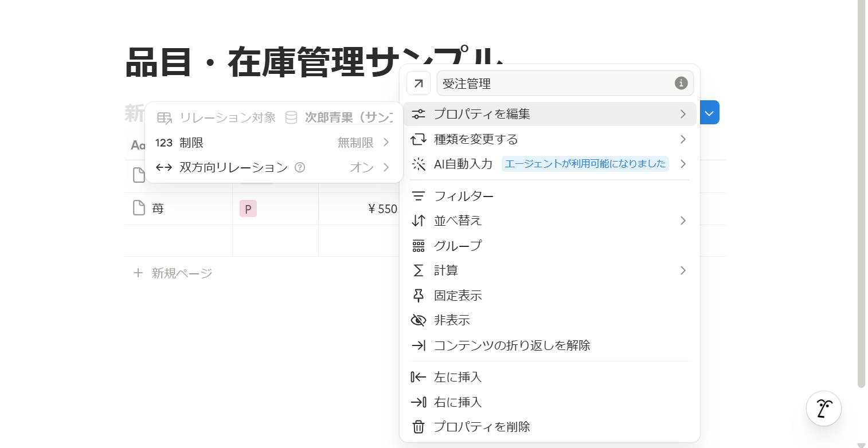The image size is (868, 448).
Task: Select 右に挿入 menu entry
Action: tap(550, 402)
